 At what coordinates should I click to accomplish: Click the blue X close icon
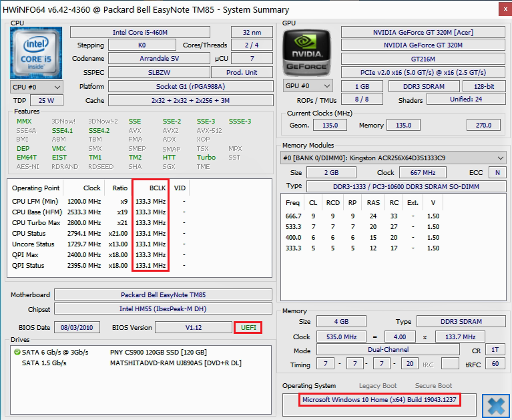point(495,405)
